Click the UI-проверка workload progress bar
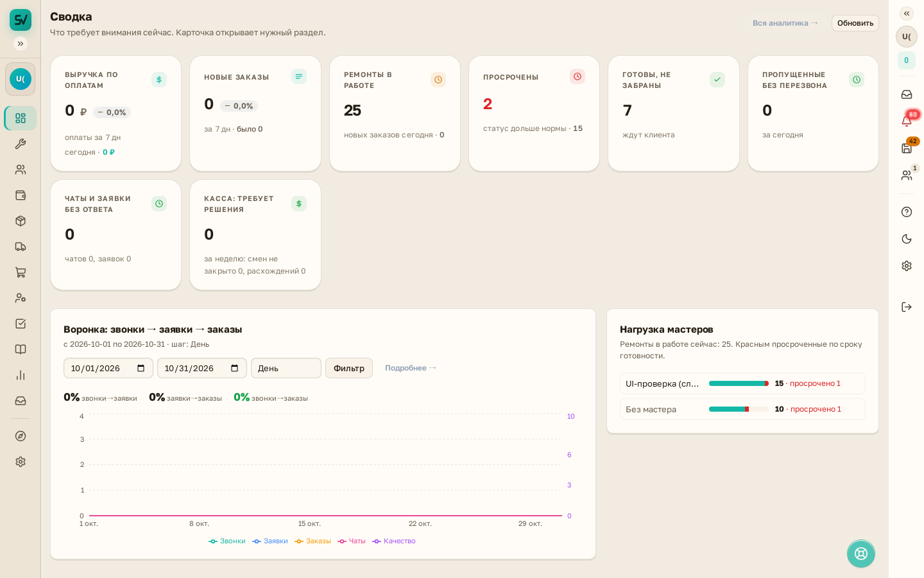Image resolution: width=924 pixels, height=578 pixels. click(739, 383)
